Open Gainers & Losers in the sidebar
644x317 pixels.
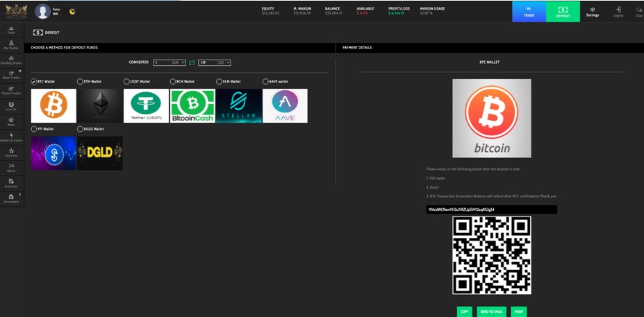coord(12,137)
